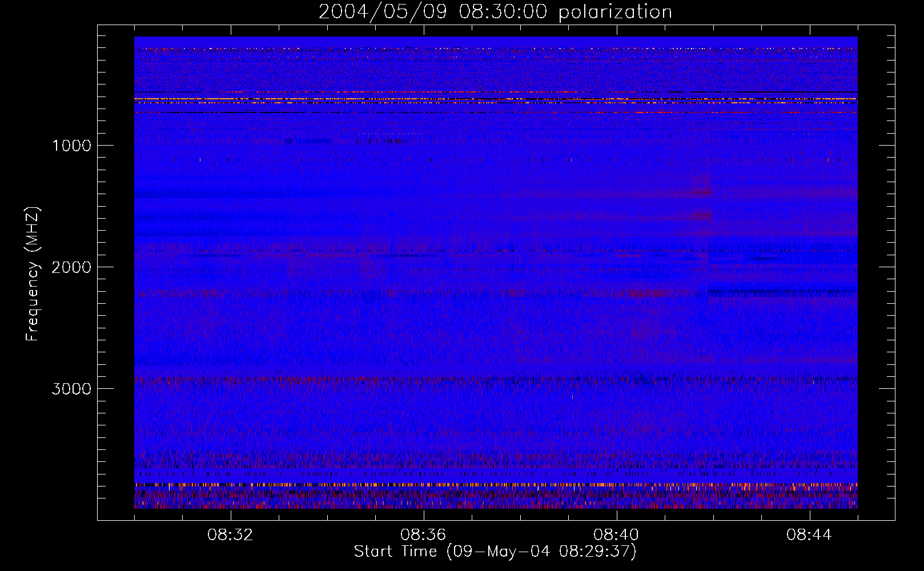924x571 pixels.
Task: Click the 08:36 time tick label
Action: (x=423, y=535)
